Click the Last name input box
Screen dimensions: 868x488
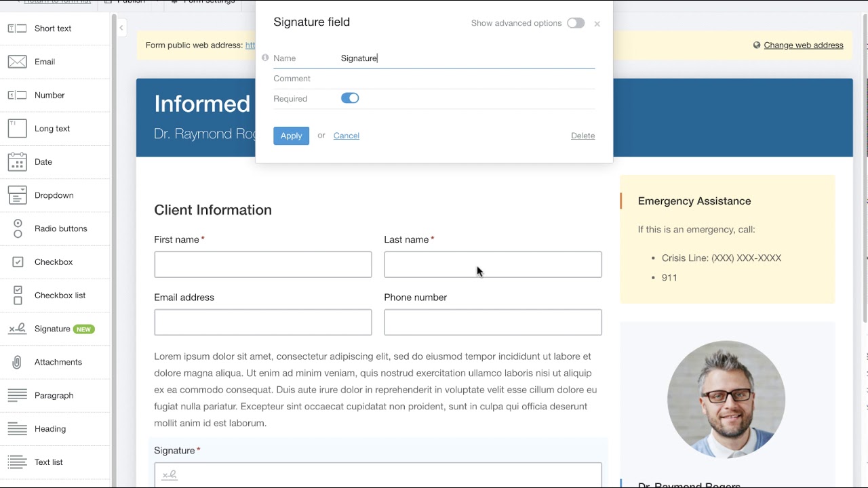[x=493, y=264]
